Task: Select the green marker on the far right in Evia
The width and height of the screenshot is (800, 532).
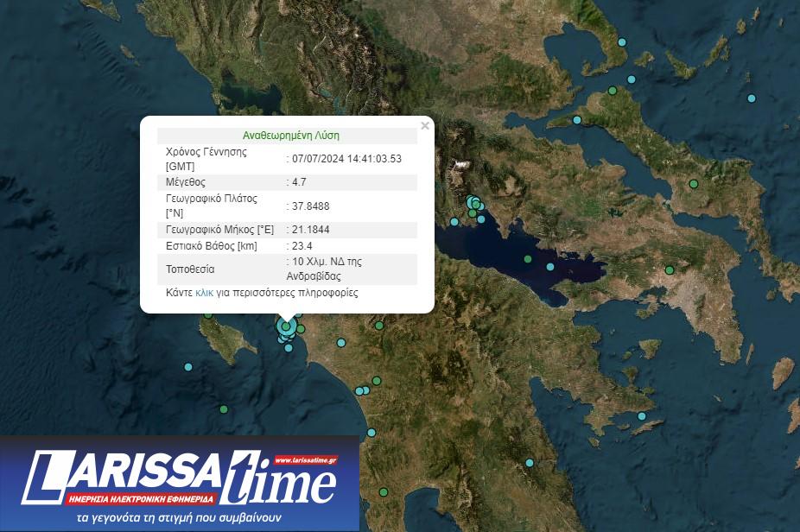Action: [x=694, y=183]
